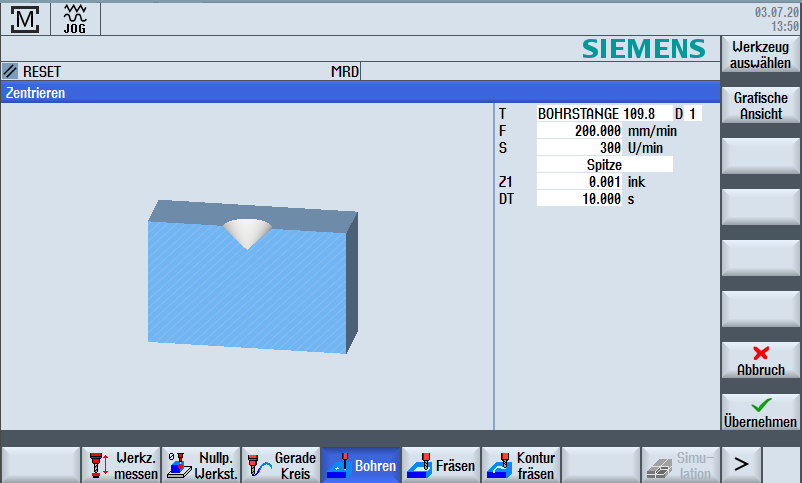Click the Zentrieren title bar text

click(35, 93)
